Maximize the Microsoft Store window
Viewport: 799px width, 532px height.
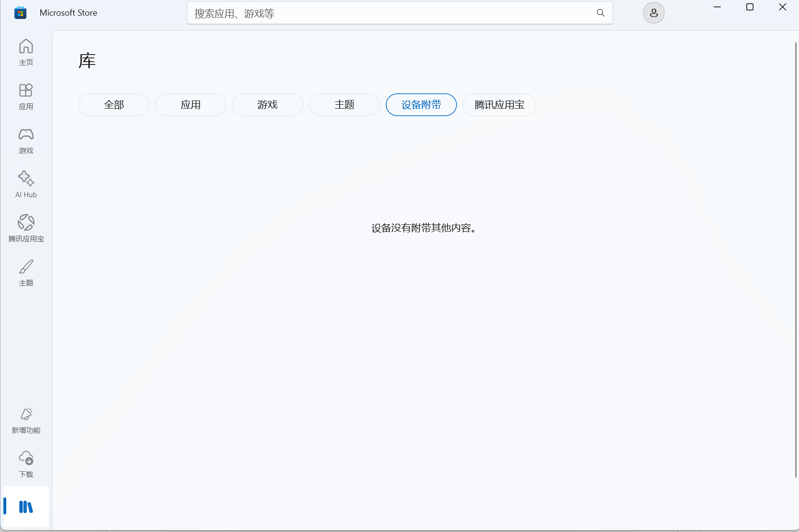(750, 7)
